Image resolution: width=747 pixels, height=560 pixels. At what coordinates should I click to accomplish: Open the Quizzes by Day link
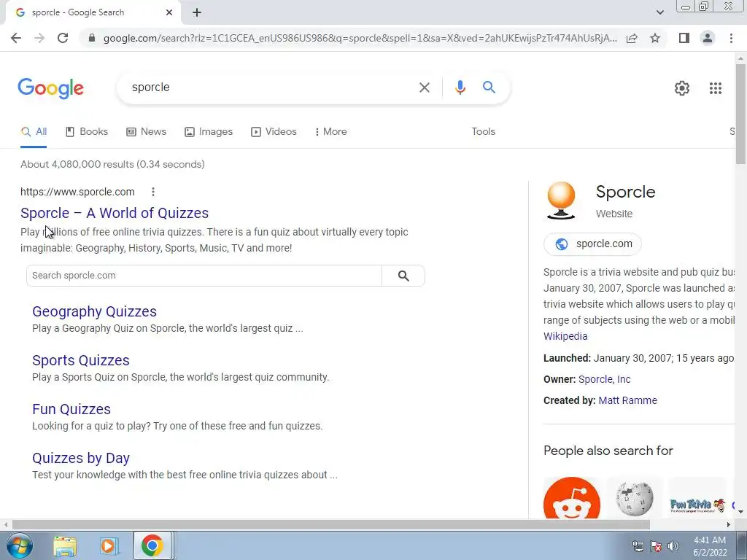[81, 458]
